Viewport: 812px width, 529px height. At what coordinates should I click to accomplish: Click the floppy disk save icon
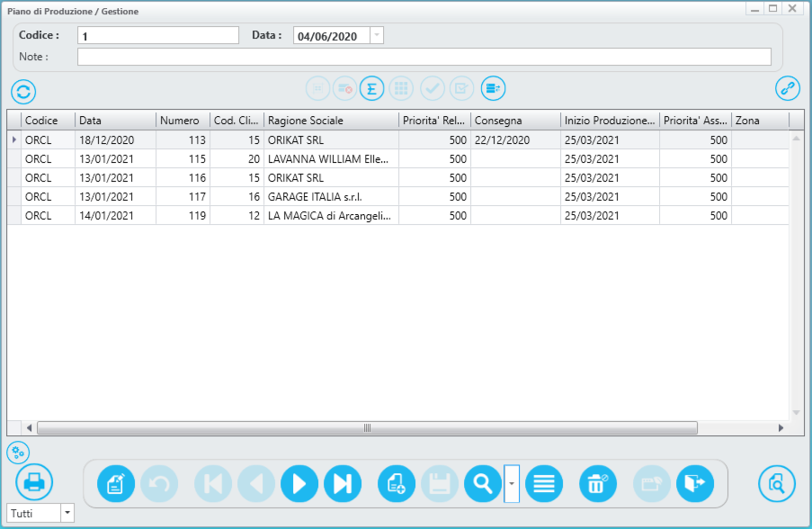click(x=440, y=484)
